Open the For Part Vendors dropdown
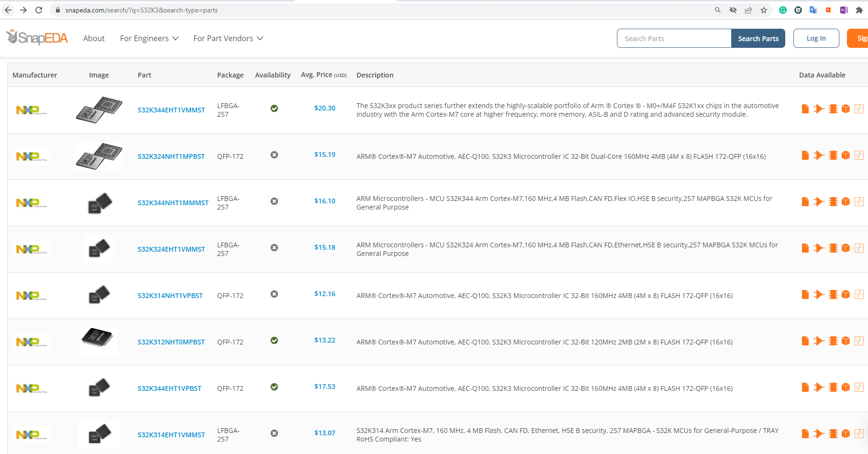The width and height of the screenshot is (868, 454). (228, 38)
